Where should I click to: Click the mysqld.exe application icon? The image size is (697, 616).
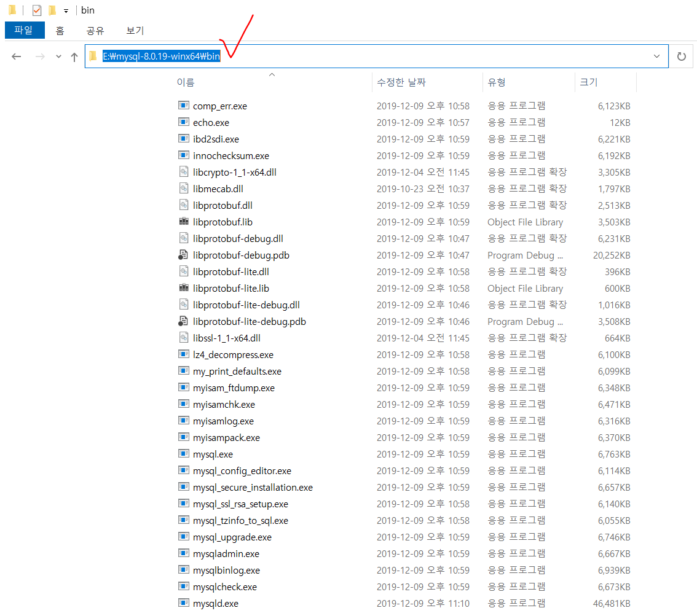click(x=184, y=602)
